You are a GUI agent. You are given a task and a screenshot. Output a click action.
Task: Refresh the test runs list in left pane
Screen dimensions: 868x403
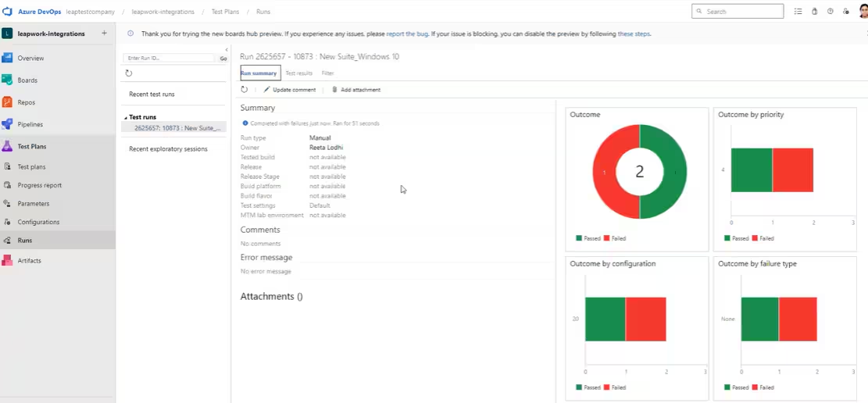(129, 73)
